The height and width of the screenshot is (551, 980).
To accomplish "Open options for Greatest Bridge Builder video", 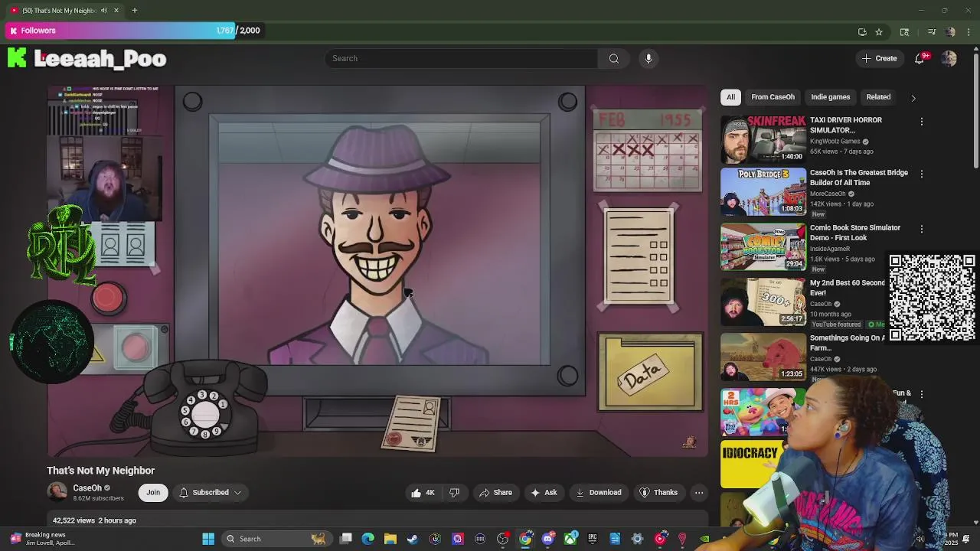I will coord(922,174).
